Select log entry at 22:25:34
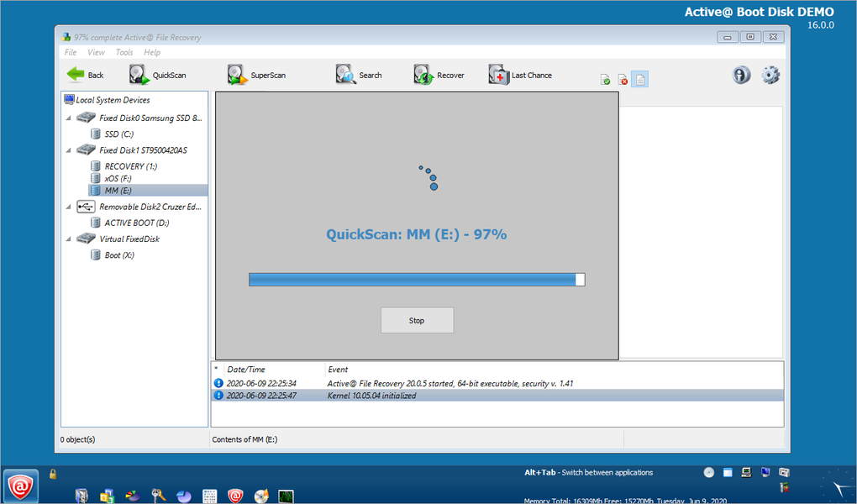The height and width of the screenshot is (504, 857). click(497, 384)
